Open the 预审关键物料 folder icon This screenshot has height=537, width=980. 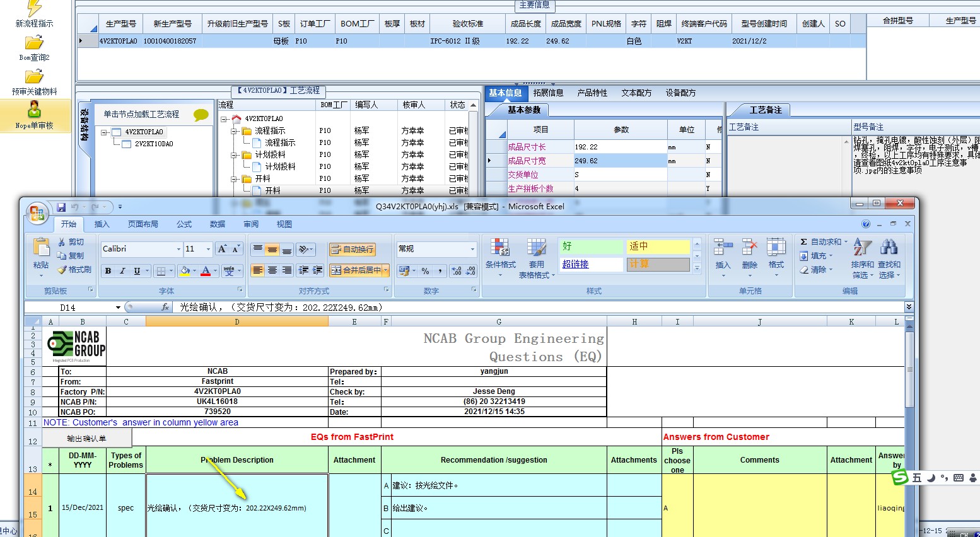click(34, 77)
